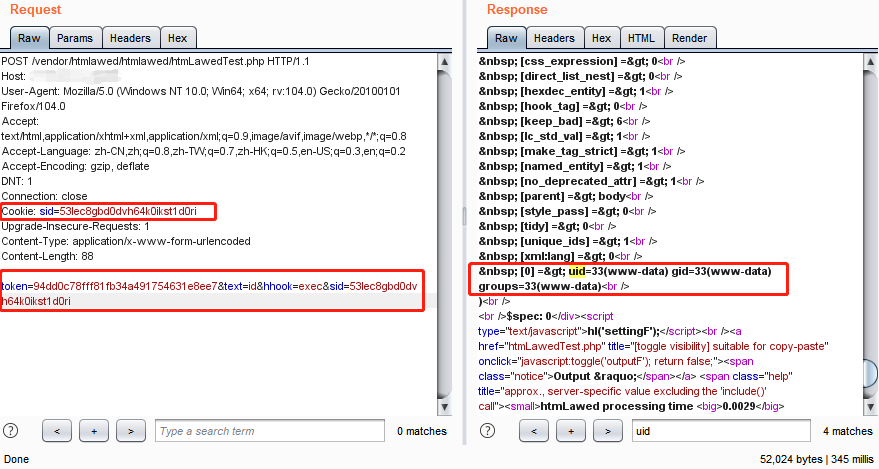Click Request scrollbar up arrow
Screen dimensions: 879x469
tap(445, 61)
